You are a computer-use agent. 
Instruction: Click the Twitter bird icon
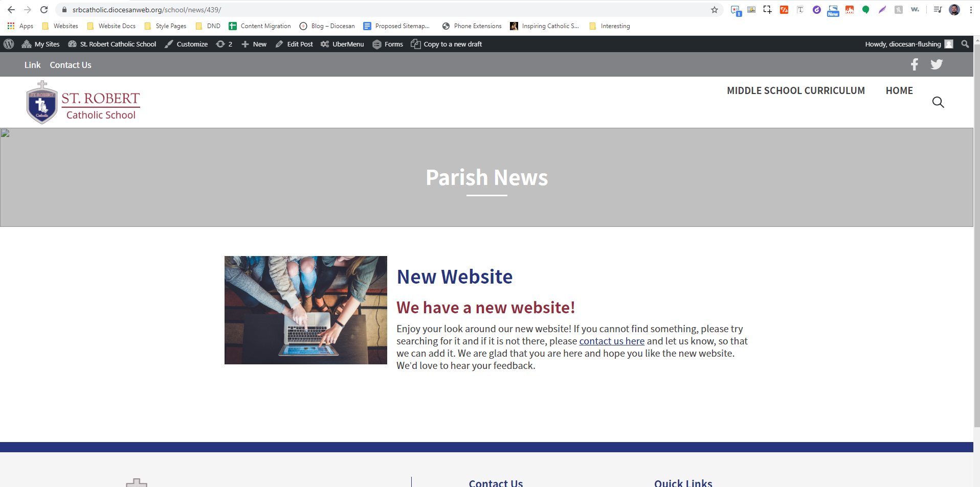tap(937, 64)
